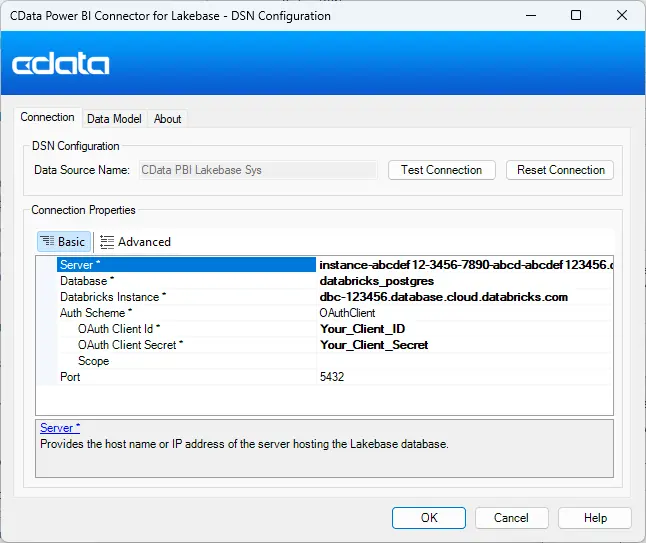Screen dimensions: 646x543
Task: Click the CData logo in header
Action: point(61,65)
